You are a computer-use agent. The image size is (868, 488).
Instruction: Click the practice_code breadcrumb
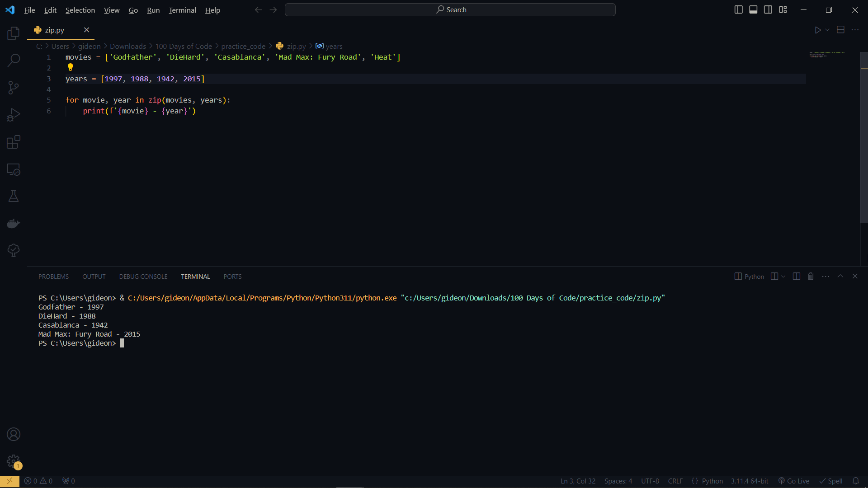(x=243, y=46)
